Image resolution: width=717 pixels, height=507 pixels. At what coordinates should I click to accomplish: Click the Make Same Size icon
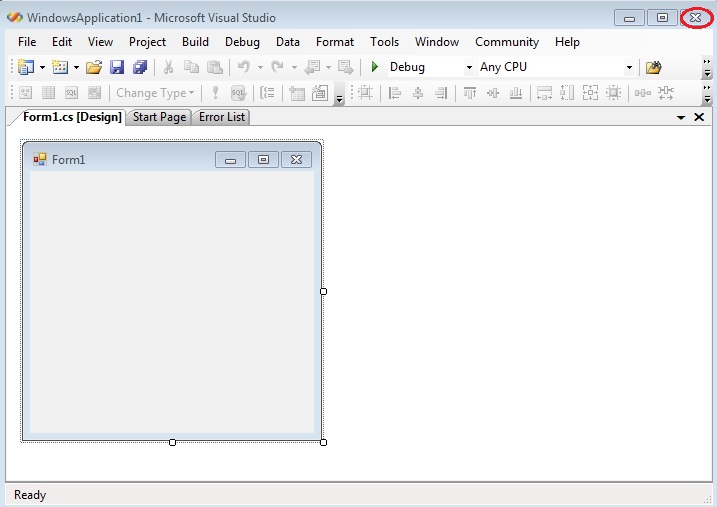coord(590,93)
